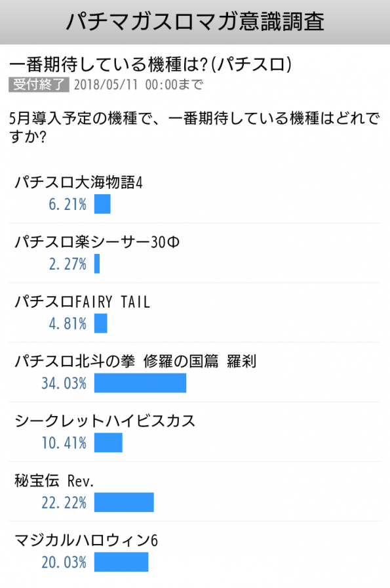This screenshot has height=588, width=390.
Task: Click the パチマガスロマガ意識調査 header title
Action: coord(195,22)
